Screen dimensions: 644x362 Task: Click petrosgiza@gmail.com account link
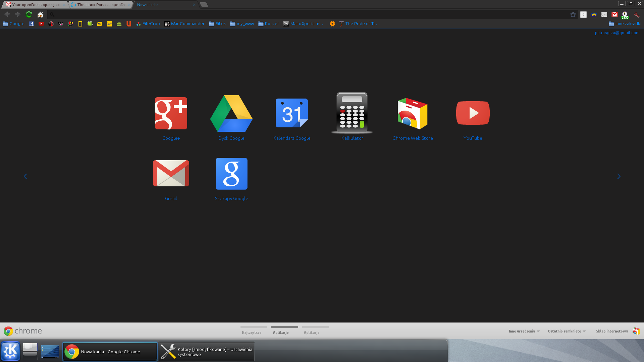point(617,33)
